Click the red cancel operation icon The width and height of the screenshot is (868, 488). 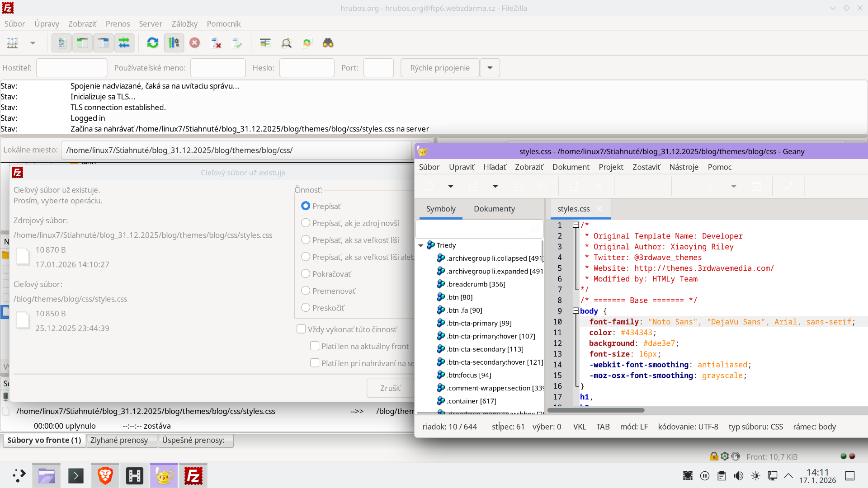pyautogui.click(x=195, y=43)
